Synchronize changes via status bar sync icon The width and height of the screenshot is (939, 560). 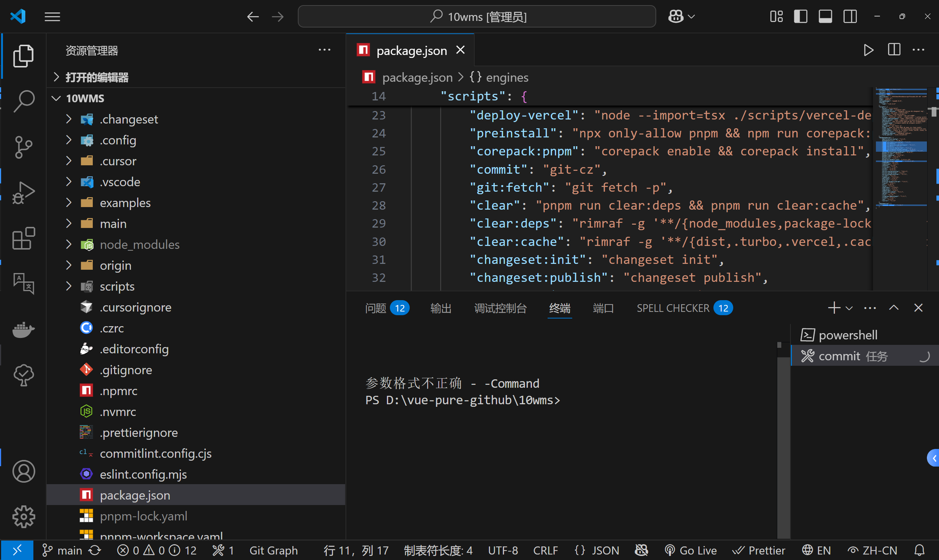pyautogui.click(x=95, y=550)
